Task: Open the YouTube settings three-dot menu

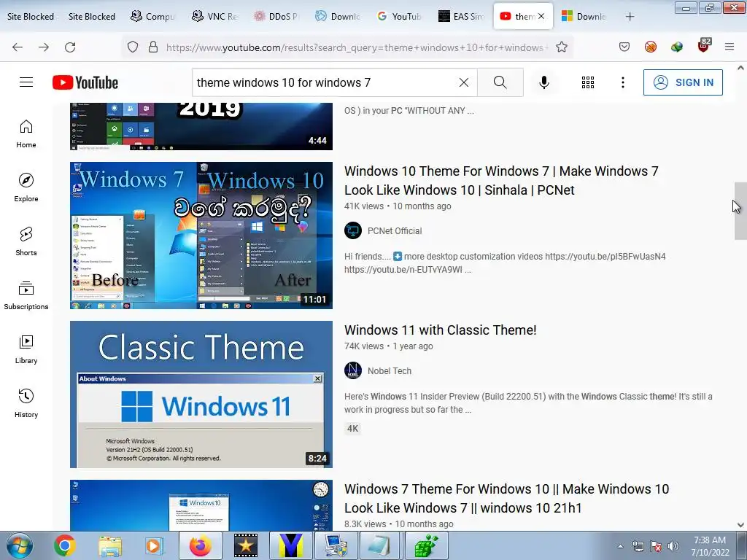Action: tap(623, 82)
